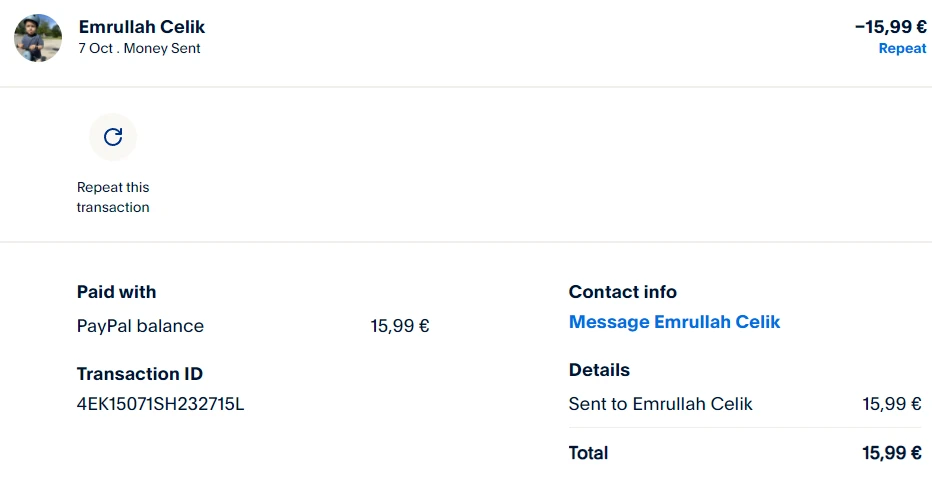Click the 15,99 € PayPal balance amount
Image resolution: width=932 pixels, height=480 pixels.
400,326
